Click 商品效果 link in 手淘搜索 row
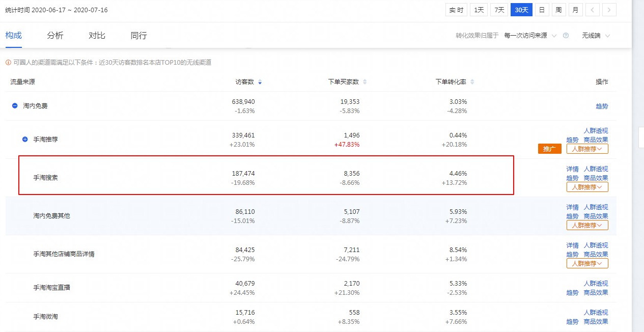Viewport: 644px width, 332px height. click(596, 178)
